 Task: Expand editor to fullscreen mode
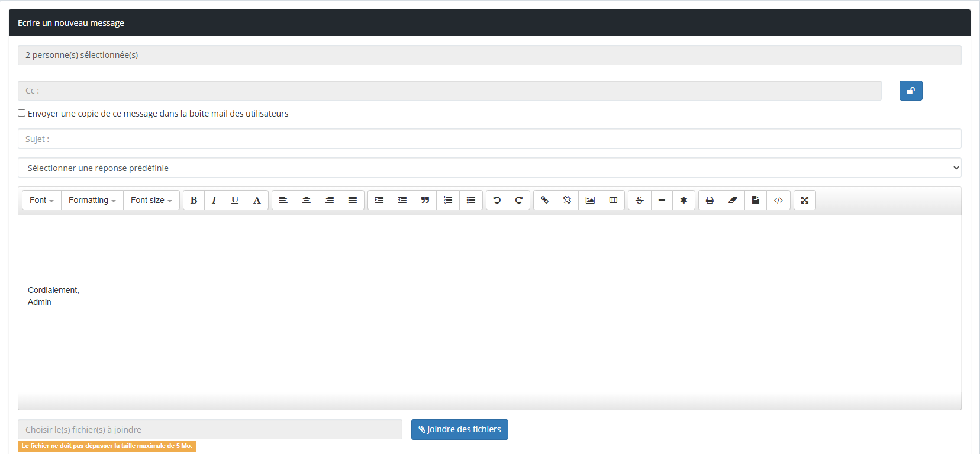(x=804, y=200)
